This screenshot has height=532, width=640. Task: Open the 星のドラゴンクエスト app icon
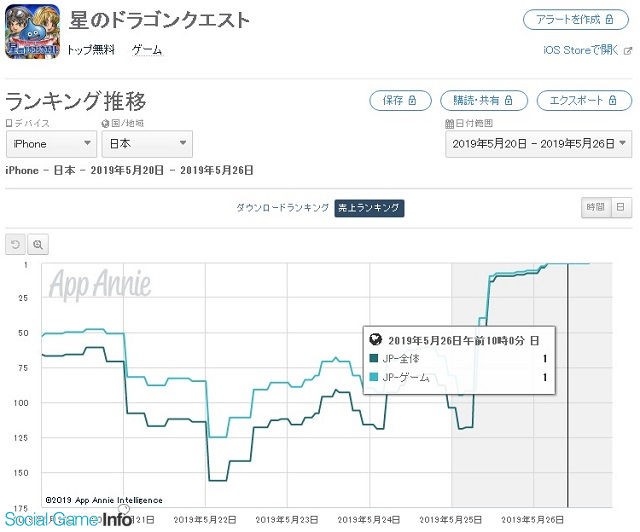point(32,31)
